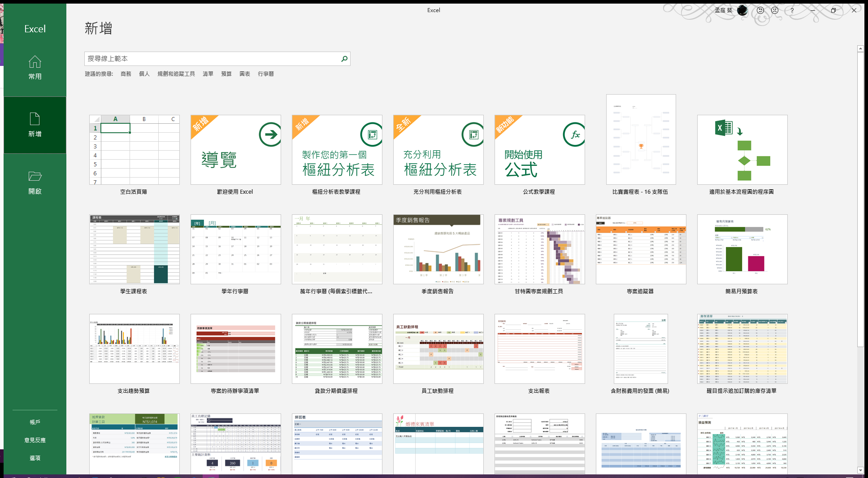Open the 季度銷售報告 template

(438, 249)
